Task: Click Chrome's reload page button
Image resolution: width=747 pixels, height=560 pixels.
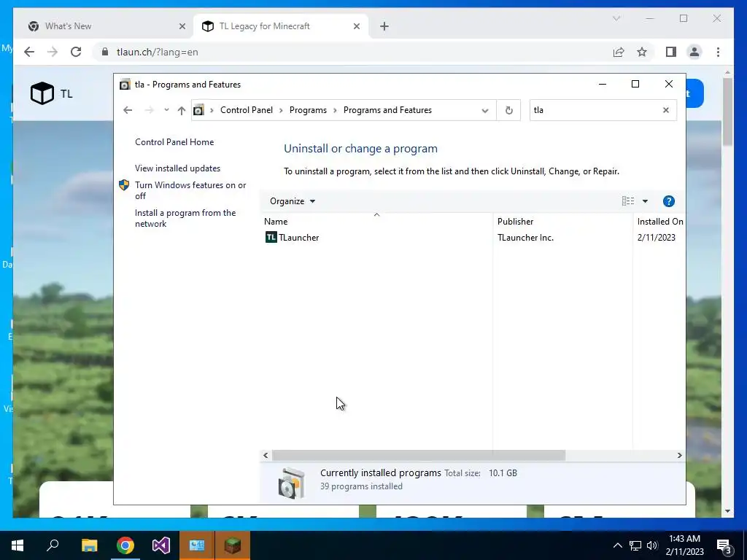Action: 76,52
